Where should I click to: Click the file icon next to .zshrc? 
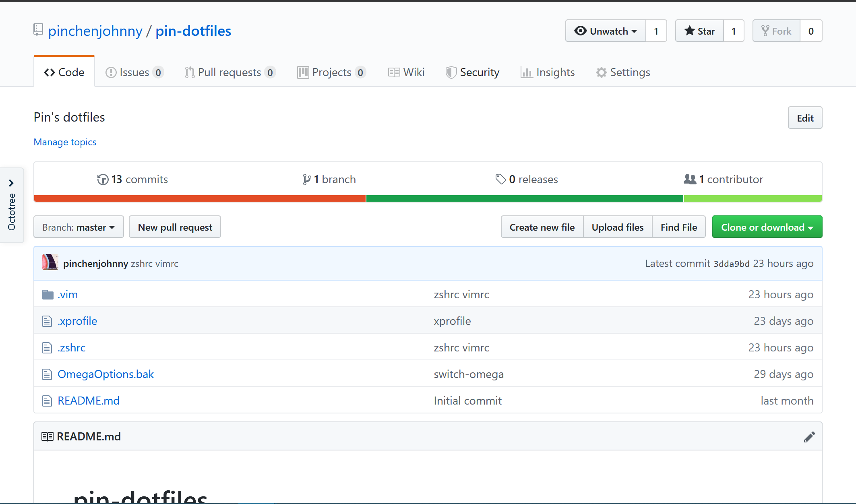point(47,348)
